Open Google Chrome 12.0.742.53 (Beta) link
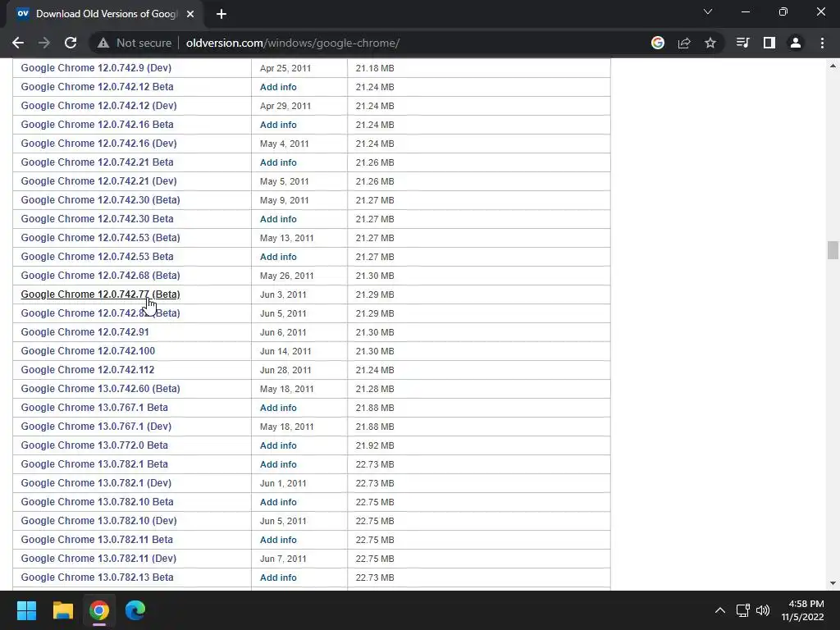 click(x=100, y=238)
